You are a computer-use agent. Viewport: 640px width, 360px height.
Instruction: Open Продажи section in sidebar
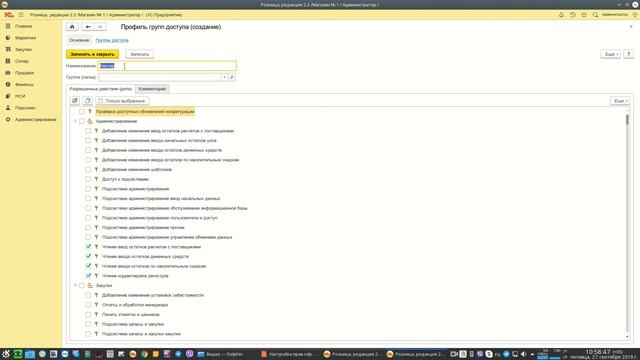pos(24,73)
